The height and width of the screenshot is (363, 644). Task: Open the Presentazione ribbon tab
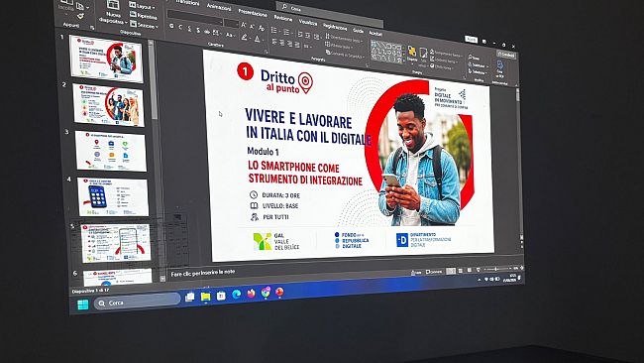pyautogui.click(x=252, y=12)
